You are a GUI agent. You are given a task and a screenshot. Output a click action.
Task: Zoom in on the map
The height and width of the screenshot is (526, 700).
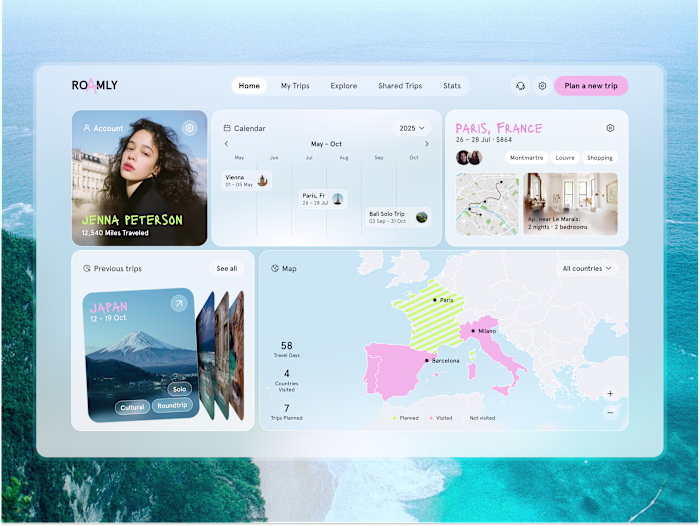click(610, 393)
